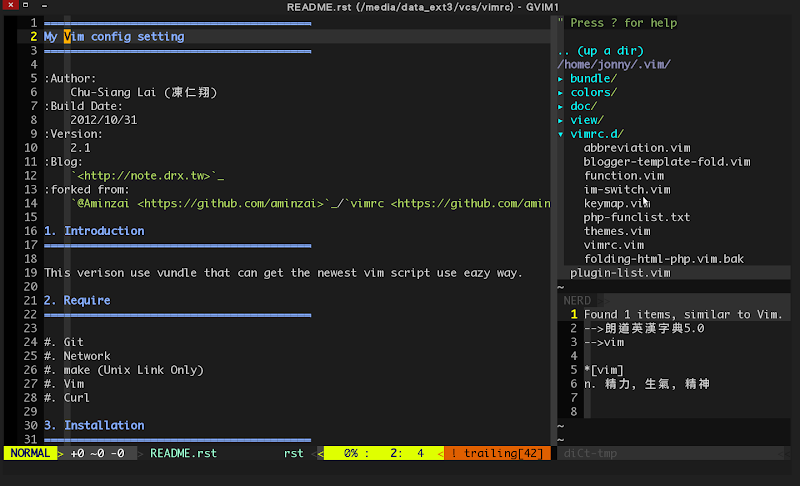Click the dict-tmp statusline label
Screen dimensions: 800x486
point(590,453)
